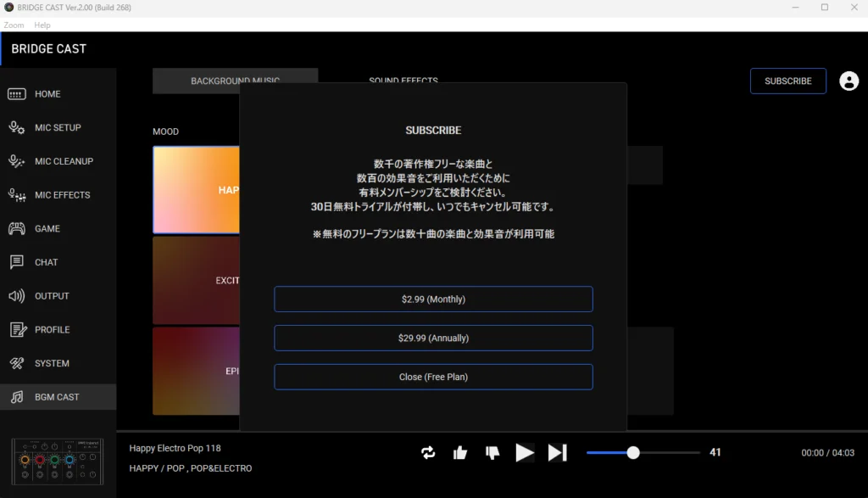Click the SUBSCRIBE button at top right
This screenshot has width=868, height=498.
coord(787,81)
